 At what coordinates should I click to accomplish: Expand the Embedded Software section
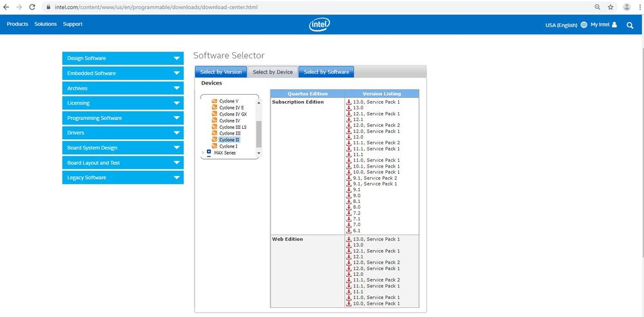(122, 73)
